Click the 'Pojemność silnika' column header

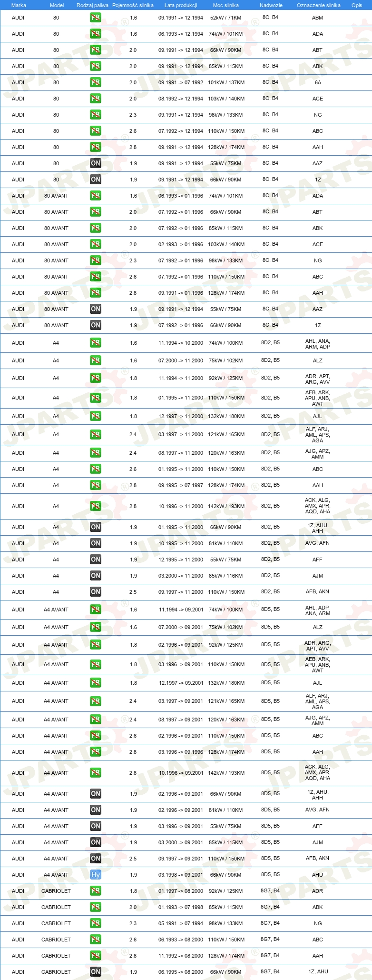tap(133, 5)
